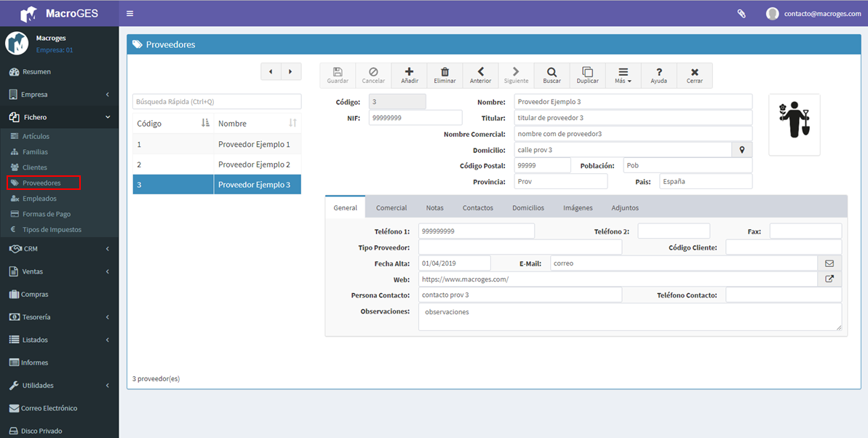The image size is (868, 438).
Task: Open help with the Ayuda question mark
Action: click(658, 76)
